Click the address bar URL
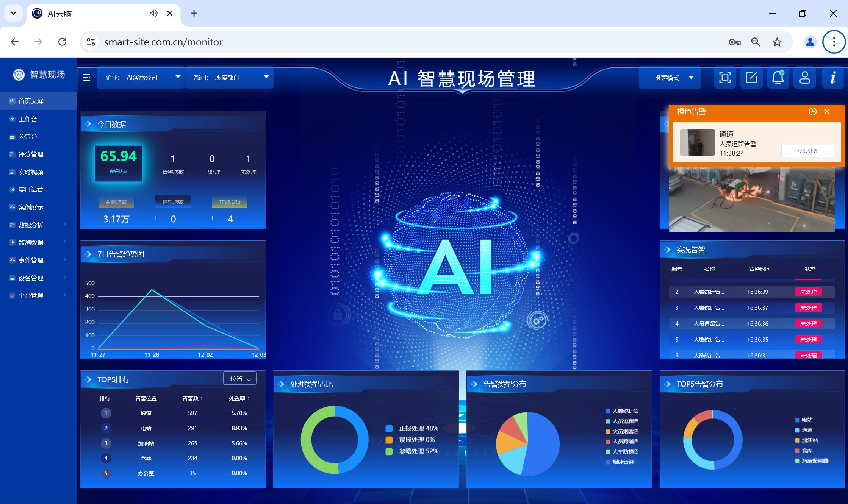Screen dimensions: 848x504 coord(163,42)
